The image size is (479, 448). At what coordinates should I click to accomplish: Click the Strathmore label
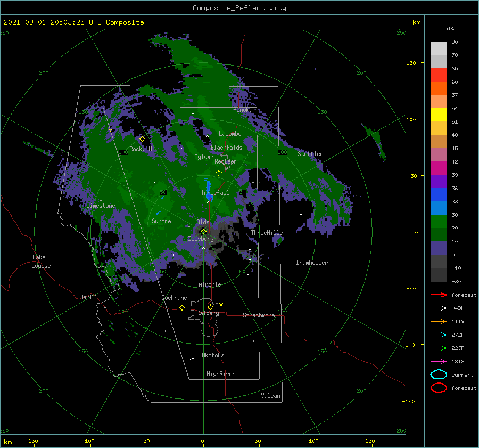[259, 315]
